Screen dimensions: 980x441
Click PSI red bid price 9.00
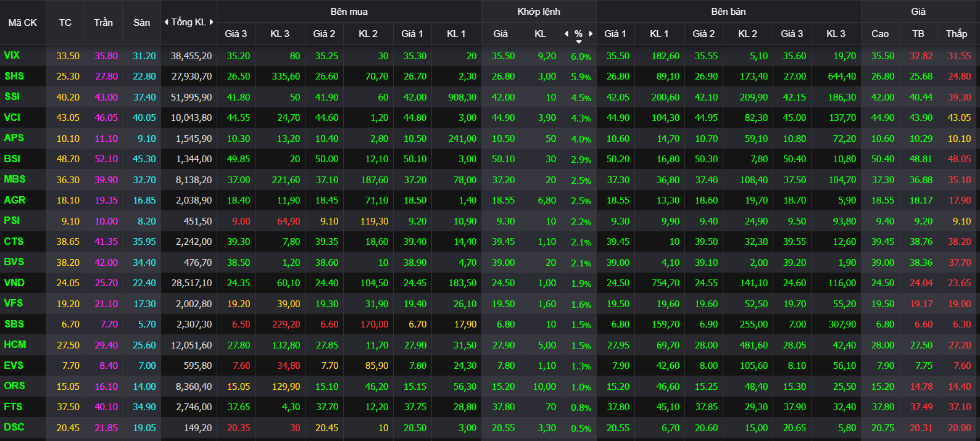coord(241,221)
